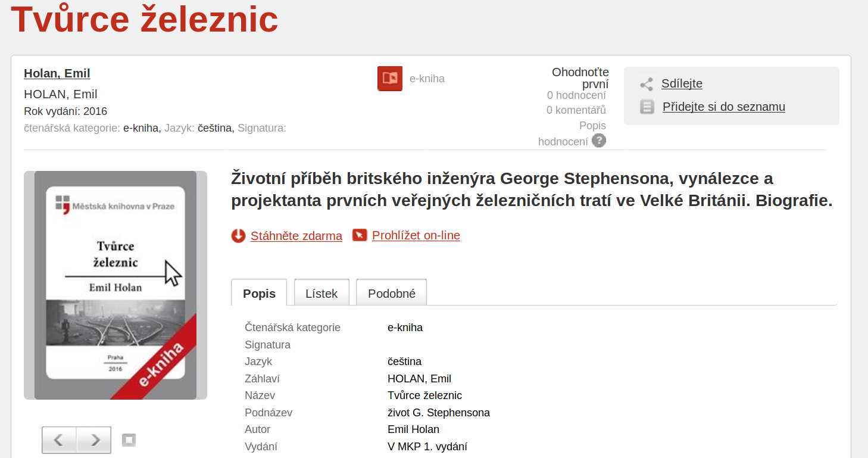Viewport: 868px width, 458px height.
Task: Click the čeština value in Jazyk row
Action: pyautogui.click(x=404, y=362)
